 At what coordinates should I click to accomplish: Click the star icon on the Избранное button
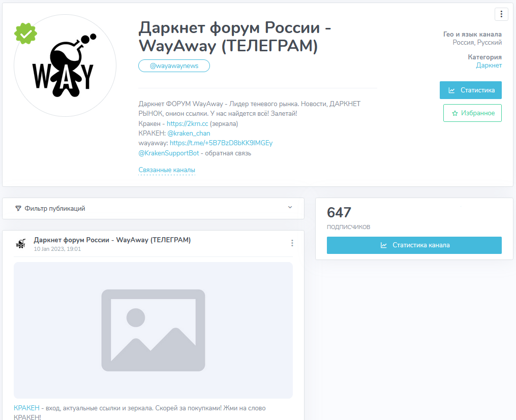455,113
